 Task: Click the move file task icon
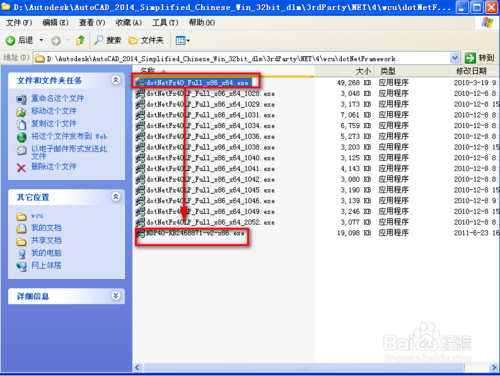click(22, 112)
